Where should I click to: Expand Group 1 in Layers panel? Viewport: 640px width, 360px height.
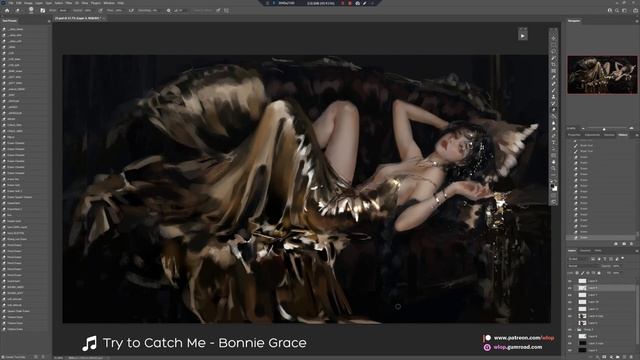tap(575, 330)
